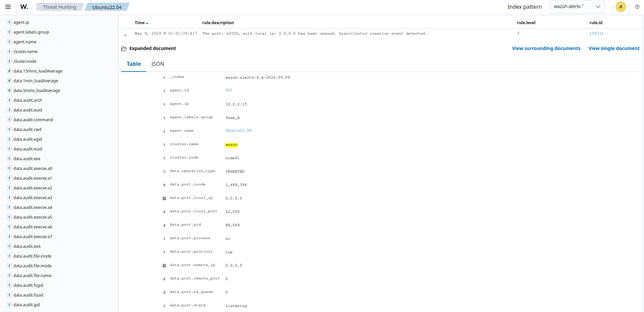The width and height of the screenshot is (644, 312).
Task: Click the unknown type icon beside data.operation_type
Action: (x=164, y=172)
